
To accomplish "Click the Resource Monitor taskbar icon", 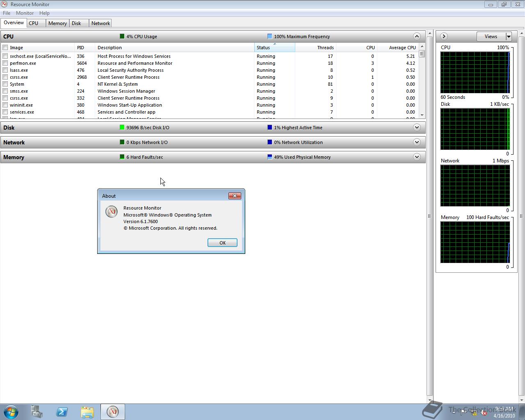I will point(113,411).
